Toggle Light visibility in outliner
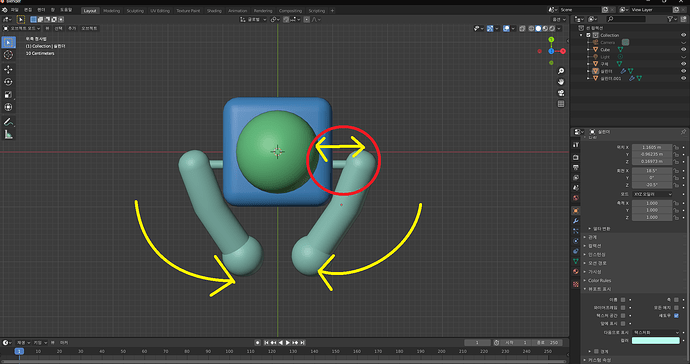This screenshot has height=364, width=690. (683, 57)
